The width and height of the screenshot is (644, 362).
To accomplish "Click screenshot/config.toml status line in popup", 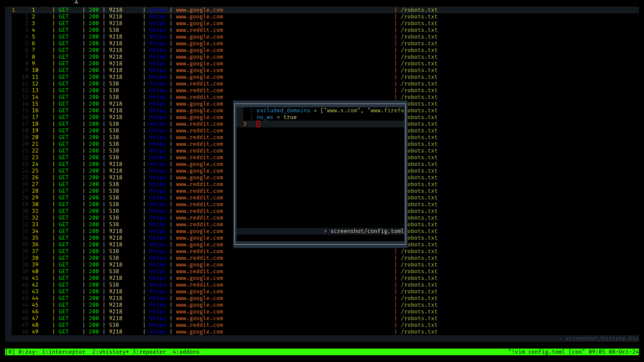I will tap(367, 231).
